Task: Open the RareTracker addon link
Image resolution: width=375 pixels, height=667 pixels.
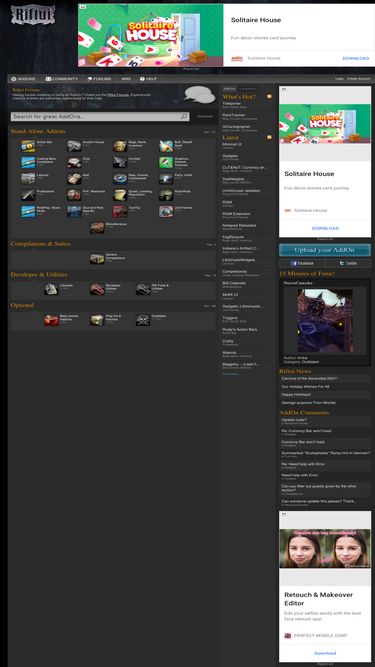Action: [x=233, y=115]
